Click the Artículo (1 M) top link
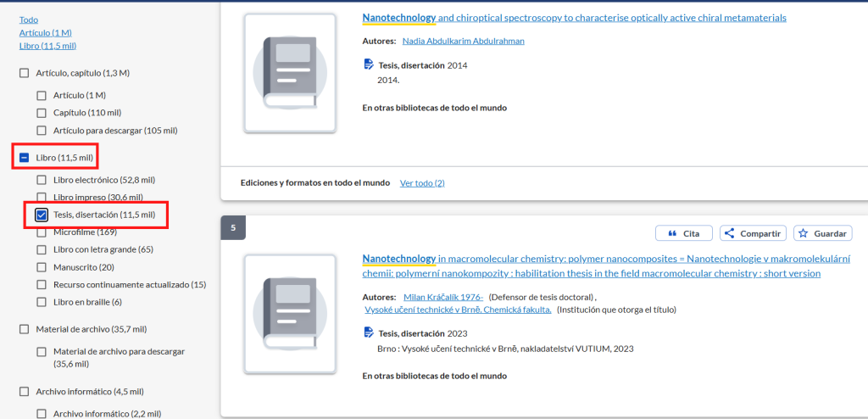The image size is (868, 419). tap(46, 33)
